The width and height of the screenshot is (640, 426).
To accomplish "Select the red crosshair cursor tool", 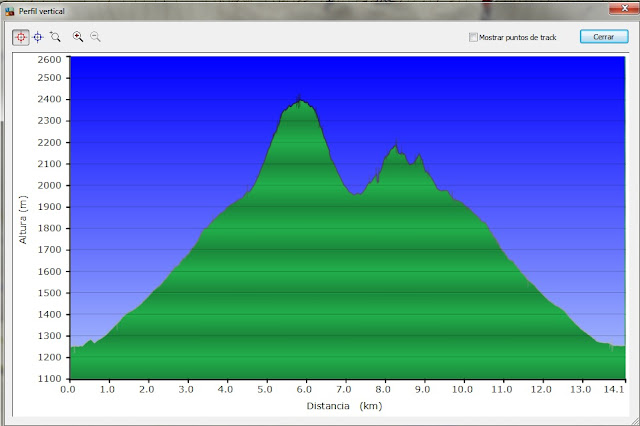I will pyautogui.click(x=20, y=37).
